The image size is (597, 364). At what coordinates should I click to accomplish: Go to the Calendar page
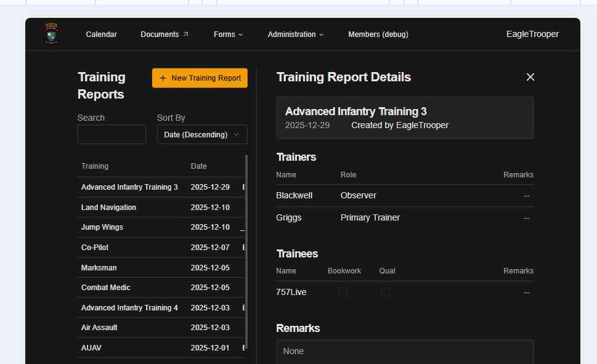(101, 34)
